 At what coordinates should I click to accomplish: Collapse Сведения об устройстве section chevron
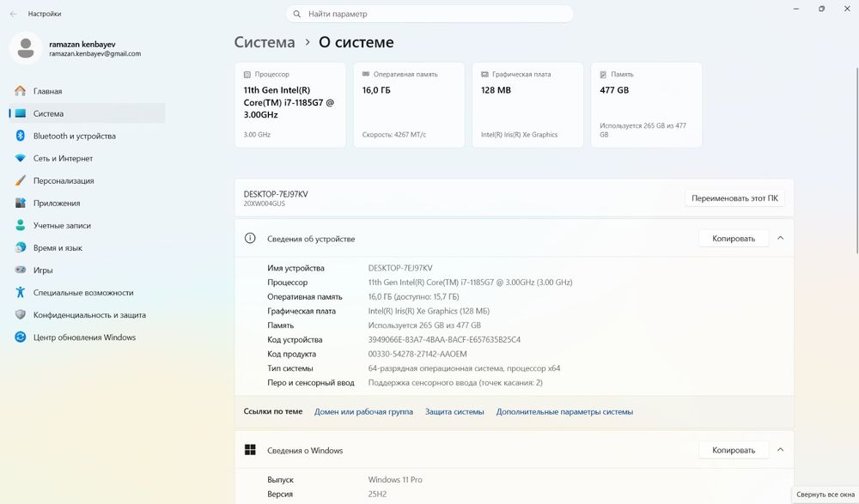781,239
